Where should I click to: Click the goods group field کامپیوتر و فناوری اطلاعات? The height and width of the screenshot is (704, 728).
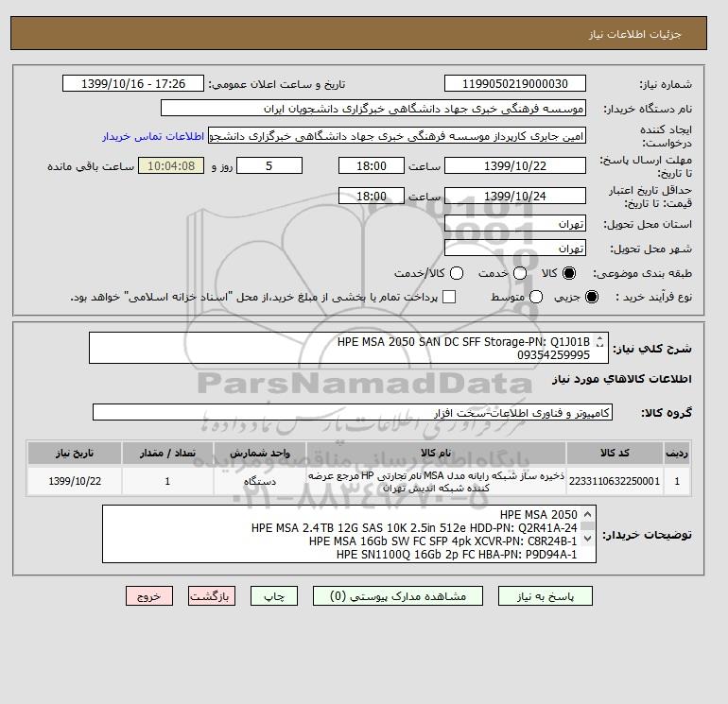pos(353,412)
